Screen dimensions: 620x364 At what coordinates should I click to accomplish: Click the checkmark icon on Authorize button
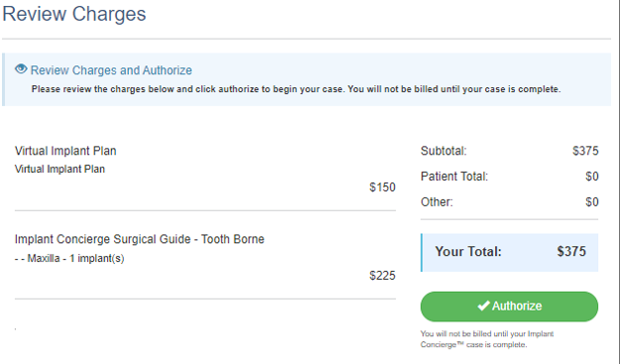(483, 305)
